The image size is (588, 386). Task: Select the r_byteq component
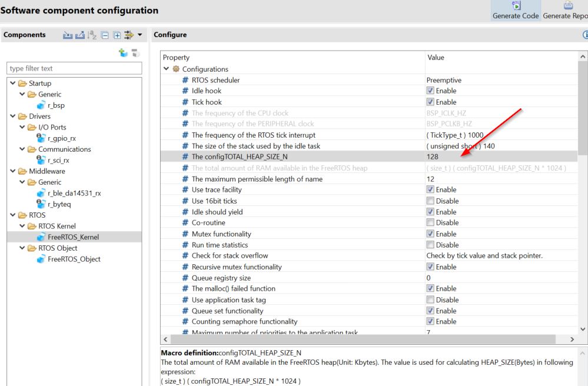(59, 204)
